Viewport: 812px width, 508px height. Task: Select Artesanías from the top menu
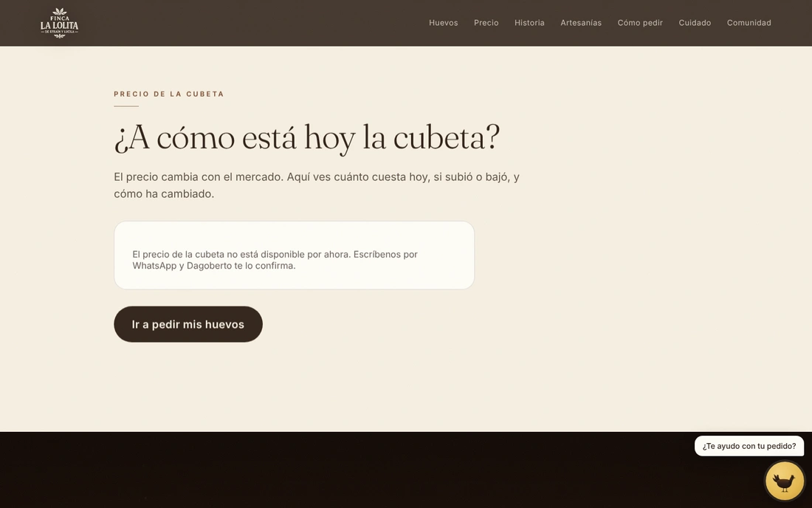[x=581, y=23]
